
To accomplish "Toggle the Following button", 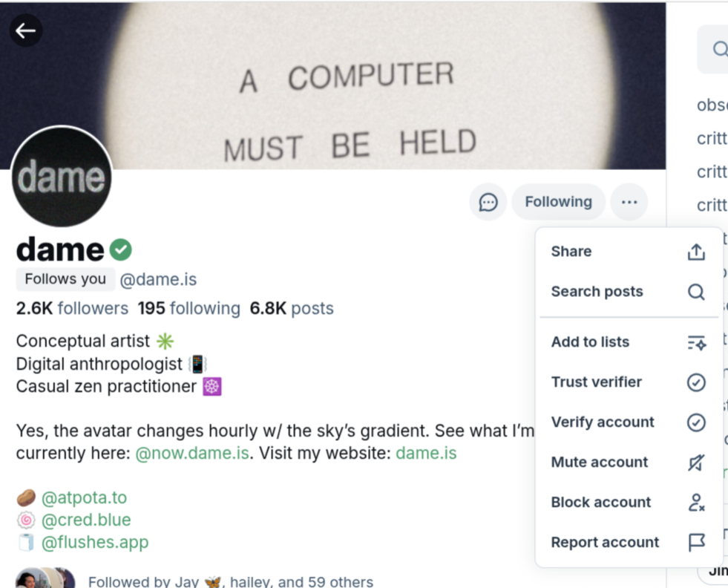I will click(558, 202).
